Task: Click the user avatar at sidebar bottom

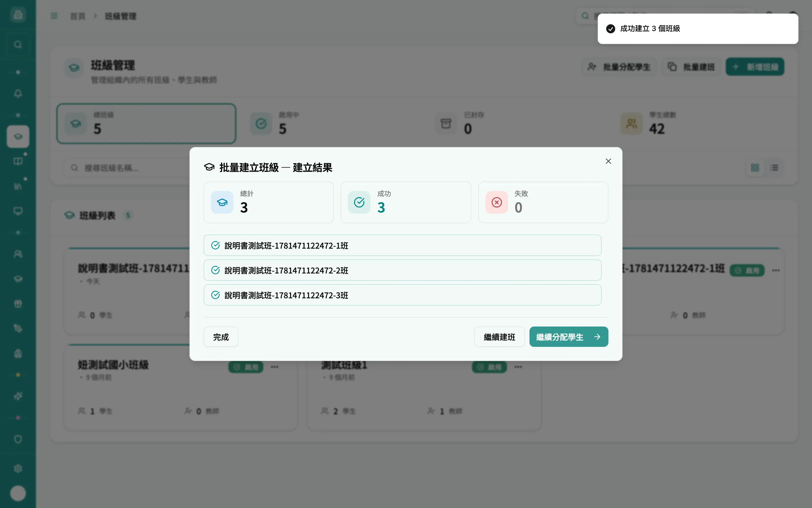Action: 18,493
